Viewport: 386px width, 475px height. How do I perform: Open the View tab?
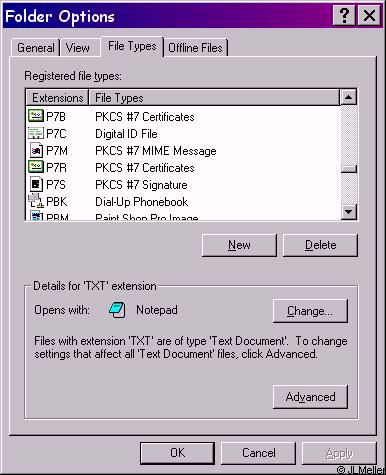[x=78, y=48]
